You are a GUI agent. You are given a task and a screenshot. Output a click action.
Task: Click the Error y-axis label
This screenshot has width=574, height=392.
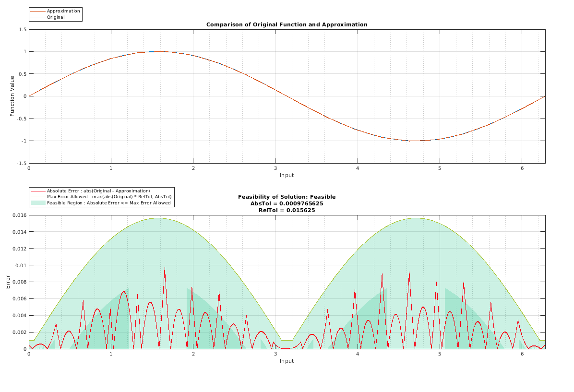pyautogui.click(x=8, y=282)
